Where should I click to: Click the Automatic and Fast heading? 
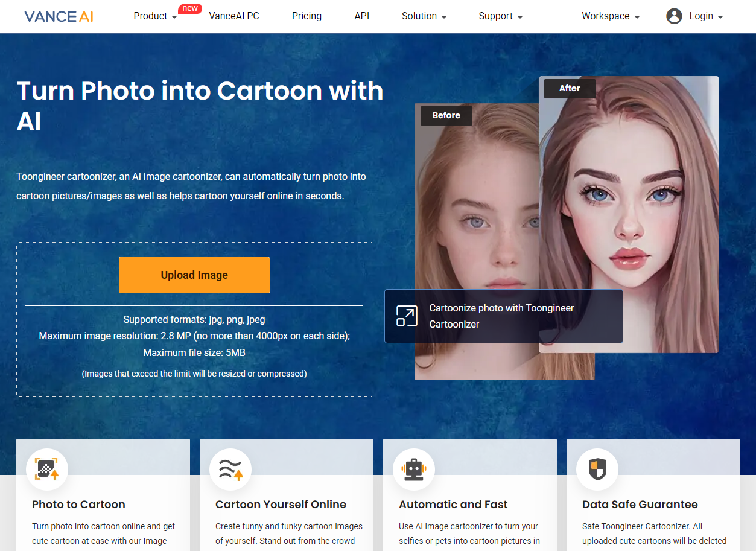tap(453, 505)
